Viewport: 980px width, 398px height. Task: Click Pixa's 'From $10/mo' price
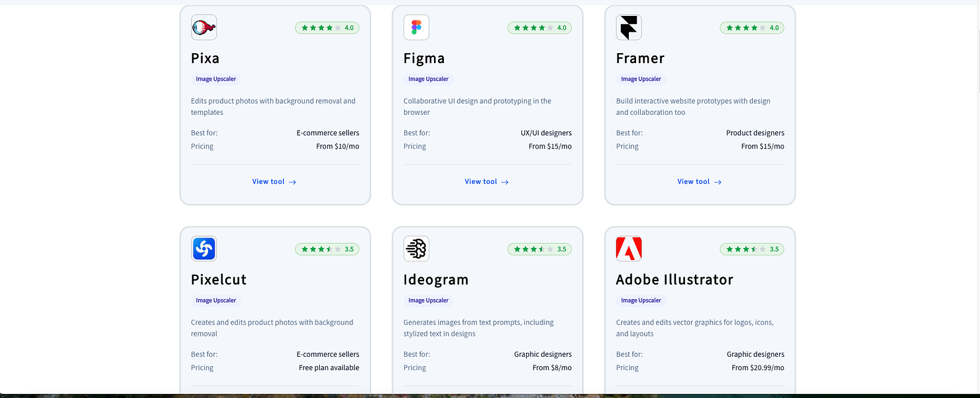pos(338,147)
